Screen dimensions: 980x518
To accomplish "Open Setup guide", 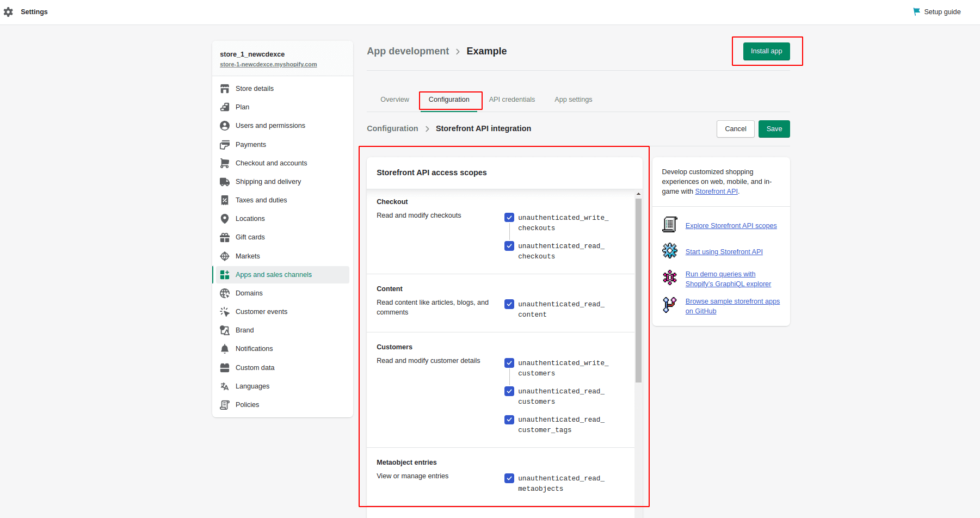I will pos(937,12).
